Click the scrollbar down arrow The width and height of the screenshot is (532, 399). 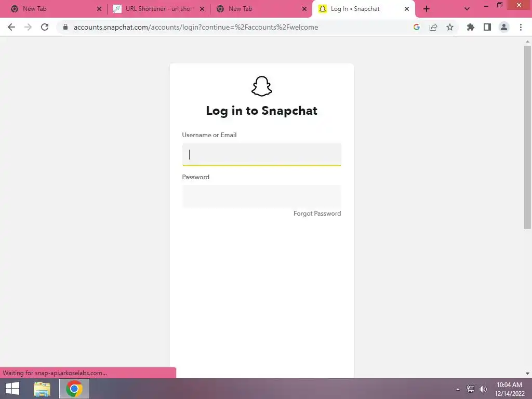[527, 373]
